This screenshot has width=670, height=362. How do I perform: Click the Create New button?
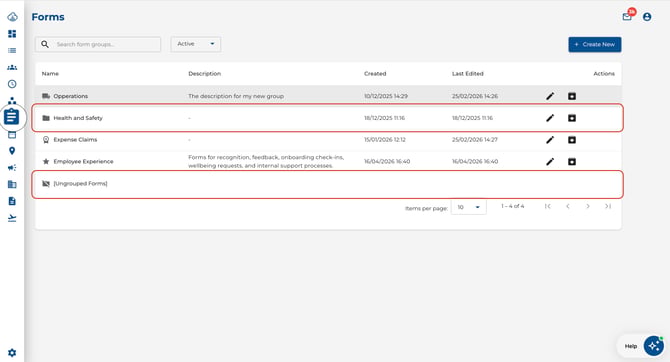[595, 44]
